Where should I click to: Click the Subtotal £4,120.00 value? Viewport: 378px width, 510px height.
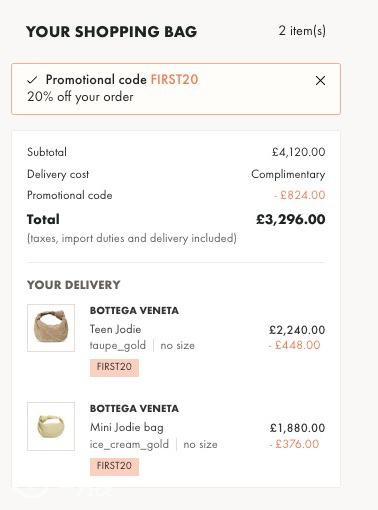coord(298,152)
